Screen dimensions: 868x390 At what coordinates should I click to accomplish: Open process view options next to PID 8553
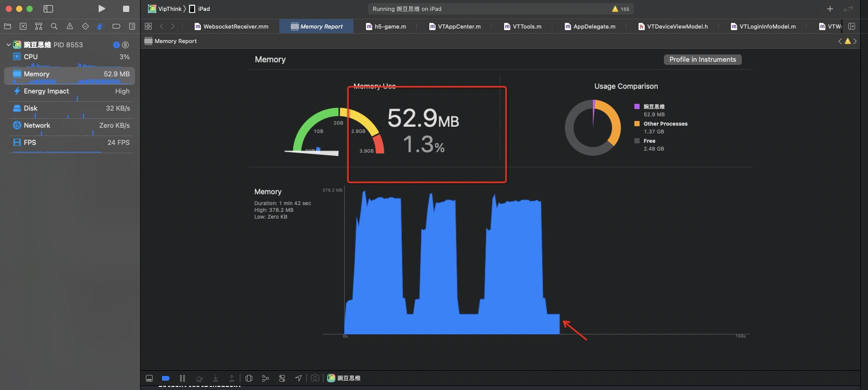coord(125,45)
